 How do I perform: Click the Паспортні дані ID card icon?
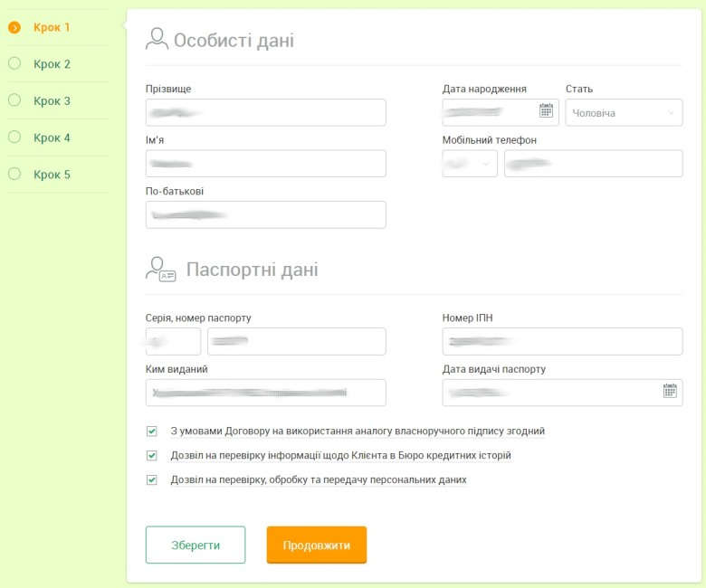pyautogui.click(x=161, y=269)
